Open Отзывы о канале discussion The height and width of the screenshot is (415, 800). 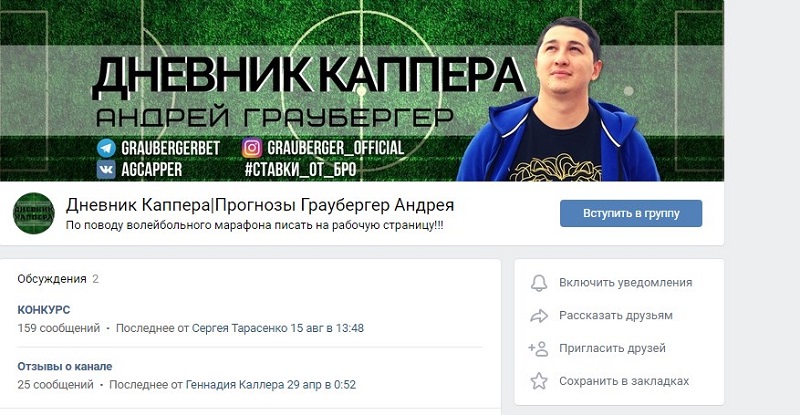[65, 367]
